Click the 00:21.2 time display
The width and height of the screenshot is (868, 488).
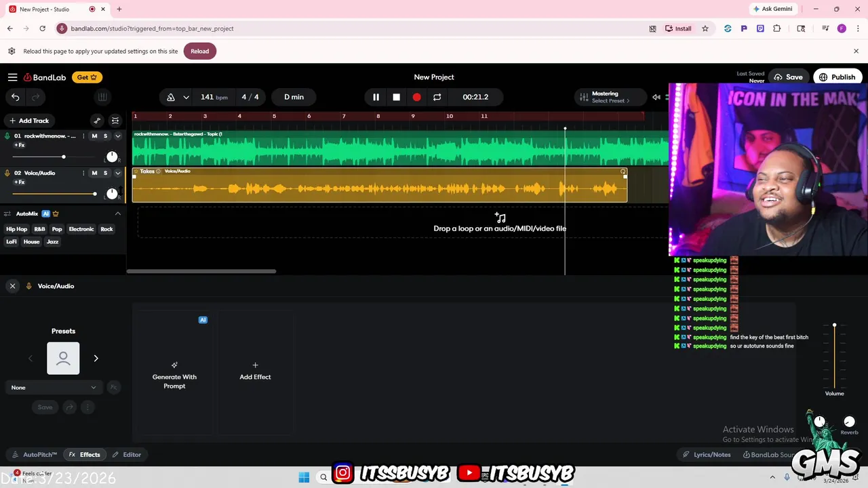click(x=475, y=97)
